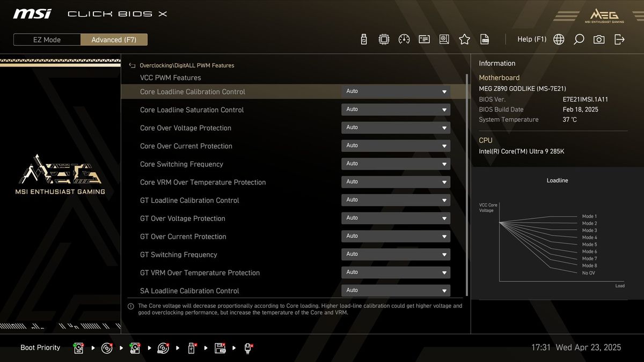The height and width of the screenshot is (362, 644).
Task: Open GT Over Current Protection dropdown
Action: [x=396, y=237]
